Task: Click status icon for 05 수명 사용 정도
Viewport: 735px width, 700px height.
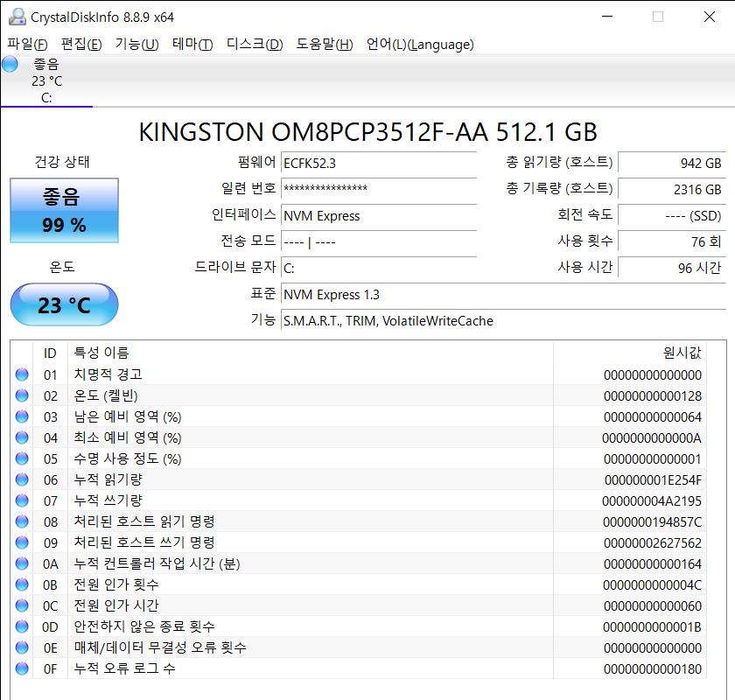Action: coord(22,458)
